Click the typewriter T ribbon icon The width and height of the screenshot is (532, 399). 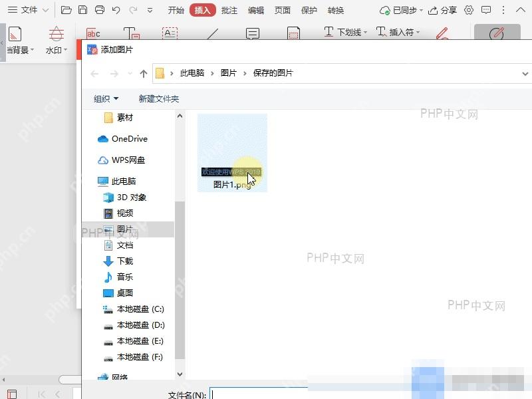click(132, 33)
